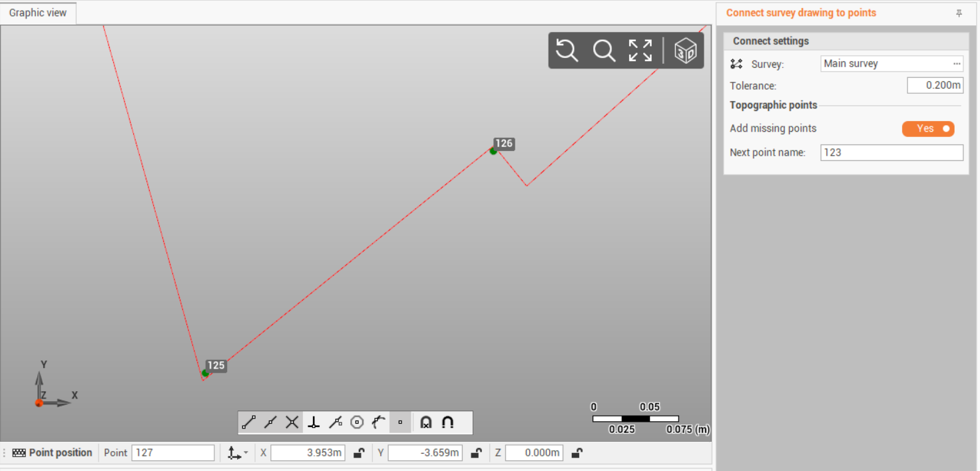Select the midpoint snap tool
Viewport: 980px width, 471px height.
(x=270, y=422)
